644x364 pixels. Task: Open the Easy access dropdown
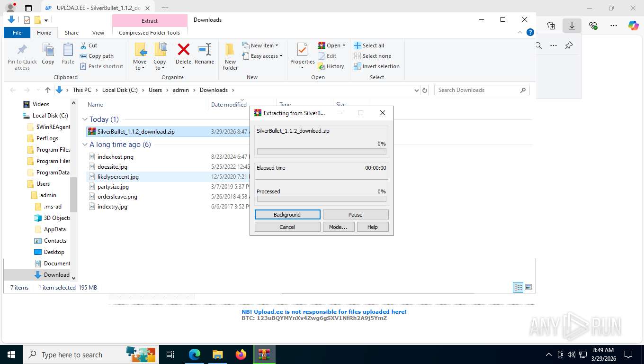click(262, 56)
